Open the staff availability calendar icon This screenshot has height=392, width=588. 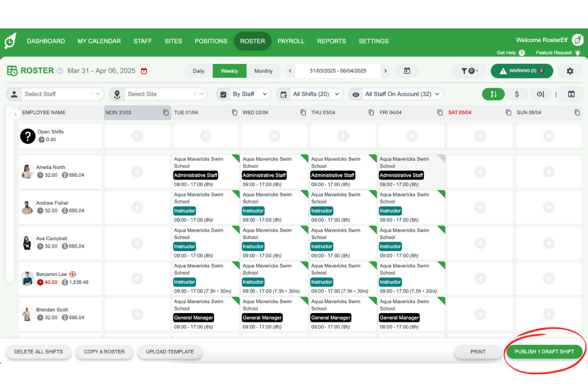572,94
